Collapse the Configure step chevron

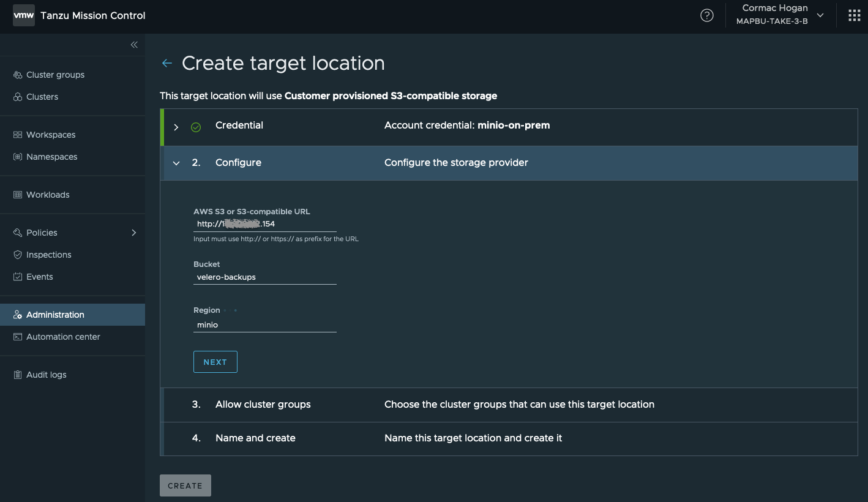[176, 163]
